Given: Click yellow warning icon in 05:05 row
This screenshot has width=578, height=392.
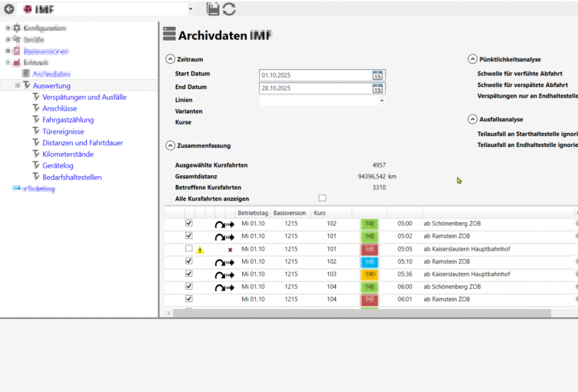Looking at the screenshot, I should (x=200, y=250).
